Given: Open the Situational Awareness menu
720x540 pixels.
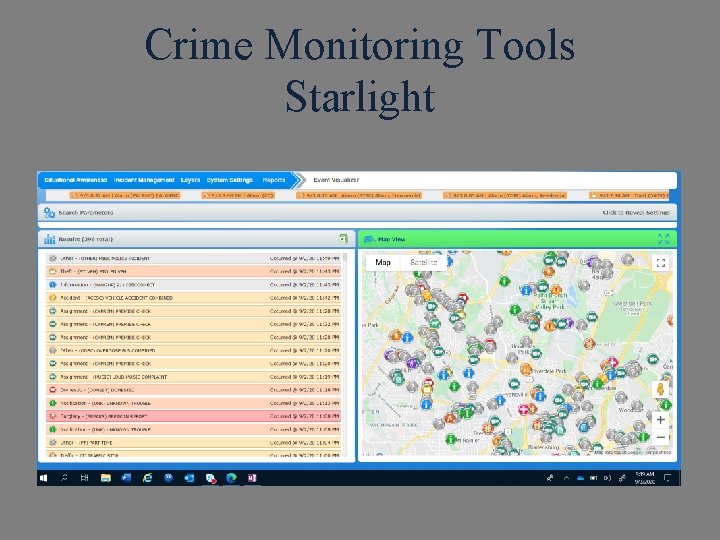Looking at the screenshot, I should (75, 180).
